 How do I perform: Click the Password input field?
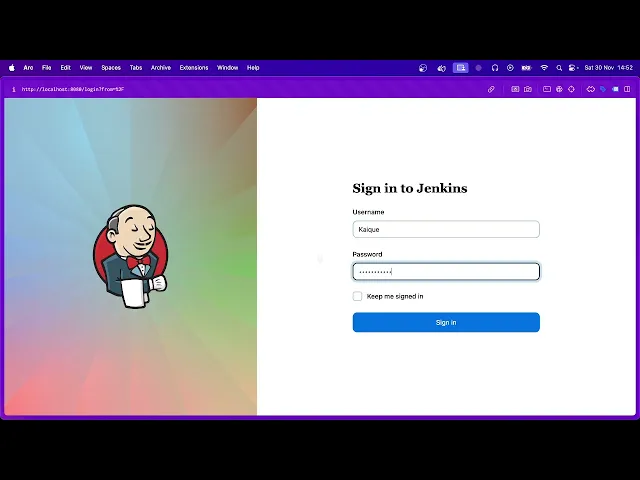click(x=446, y=272)
